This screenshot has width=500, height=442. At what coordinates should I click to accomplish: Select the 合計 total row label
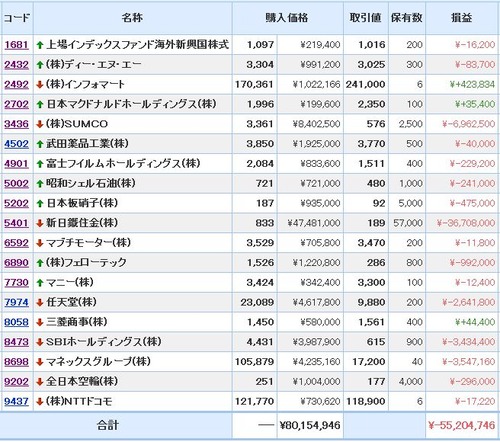108,425
